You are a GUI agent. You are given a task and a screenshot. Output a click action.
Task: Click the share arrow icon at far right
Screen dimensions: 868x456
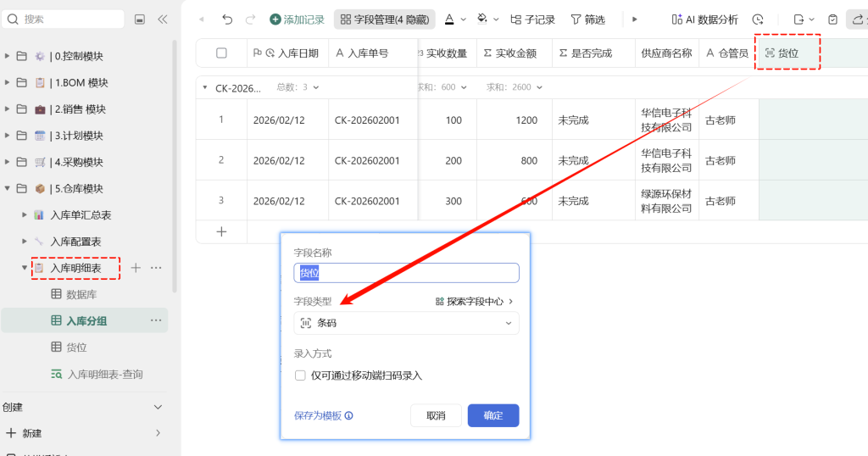tap(858, 19)
